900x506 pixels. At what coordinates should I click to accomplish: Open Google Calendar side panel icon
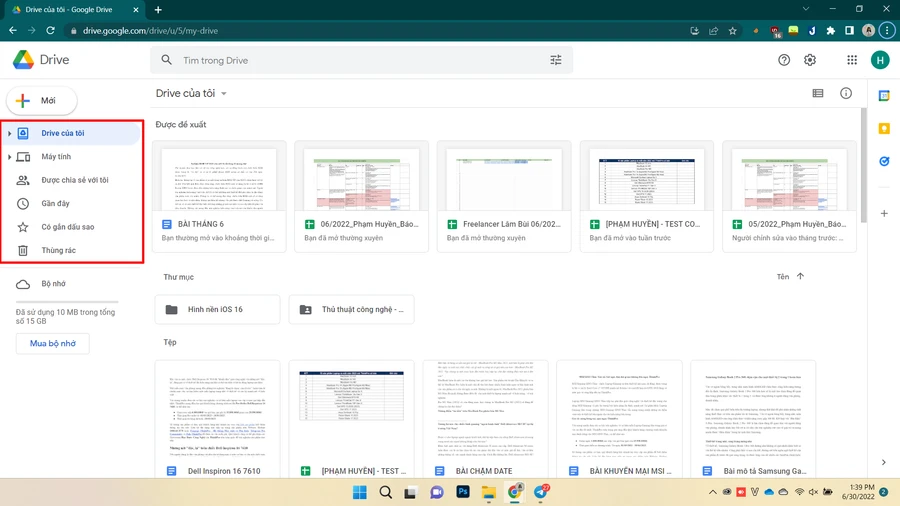click(x=884, y=96)
